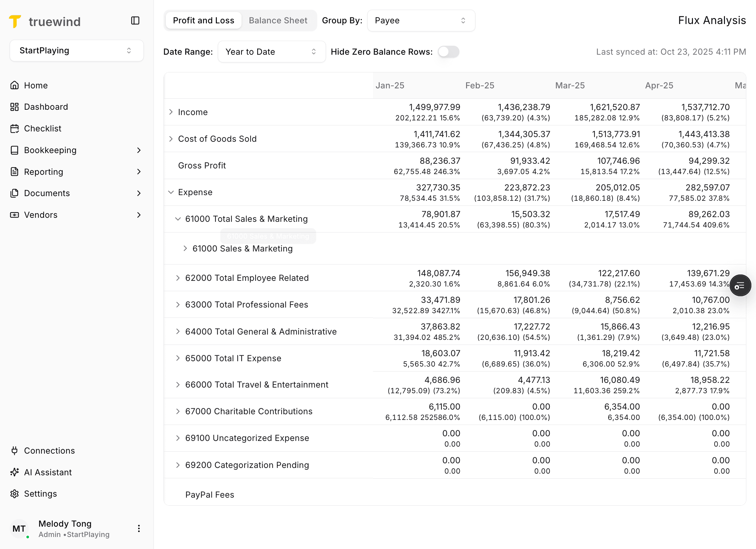This screenshot has width=756, height=549.
Task: Open the StartPlaying workspace selector
Action: pos(76,51)
